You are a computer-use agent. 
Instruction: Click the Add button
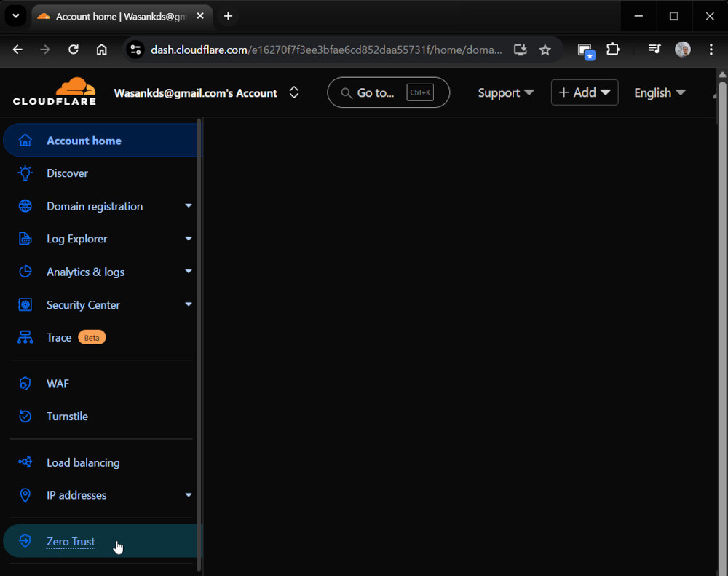585,92
